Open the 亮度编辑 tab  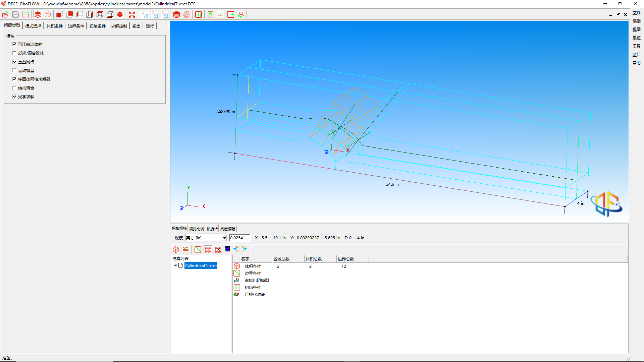pos(228,229)
